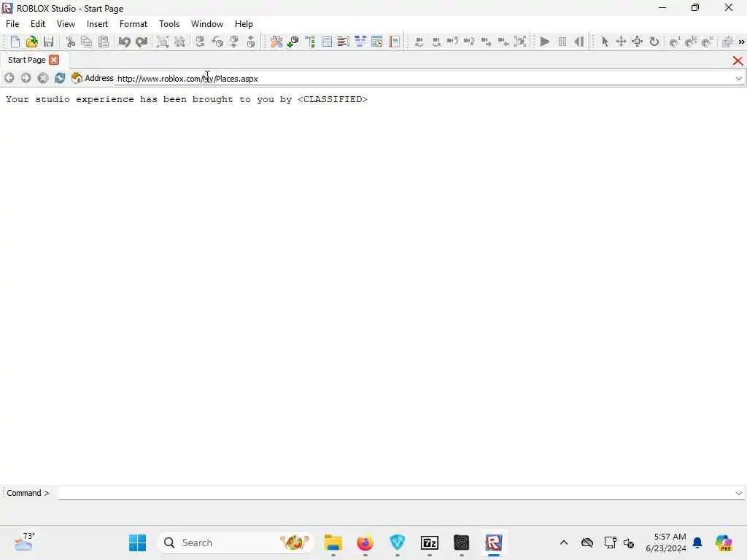Expand the toolbar overflow chevron
The image size is (747, 560).
pyautogui.click(x=741, y=42)
